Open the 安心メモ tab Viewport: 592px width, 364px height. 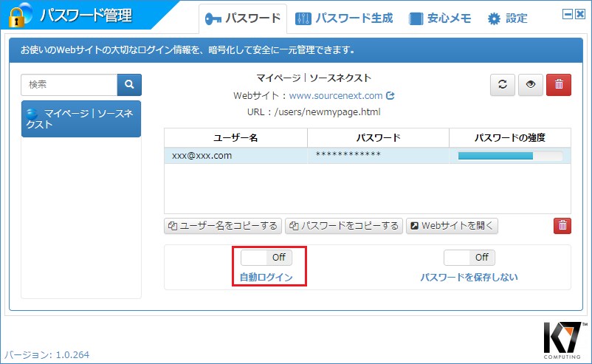click(440, 18)
